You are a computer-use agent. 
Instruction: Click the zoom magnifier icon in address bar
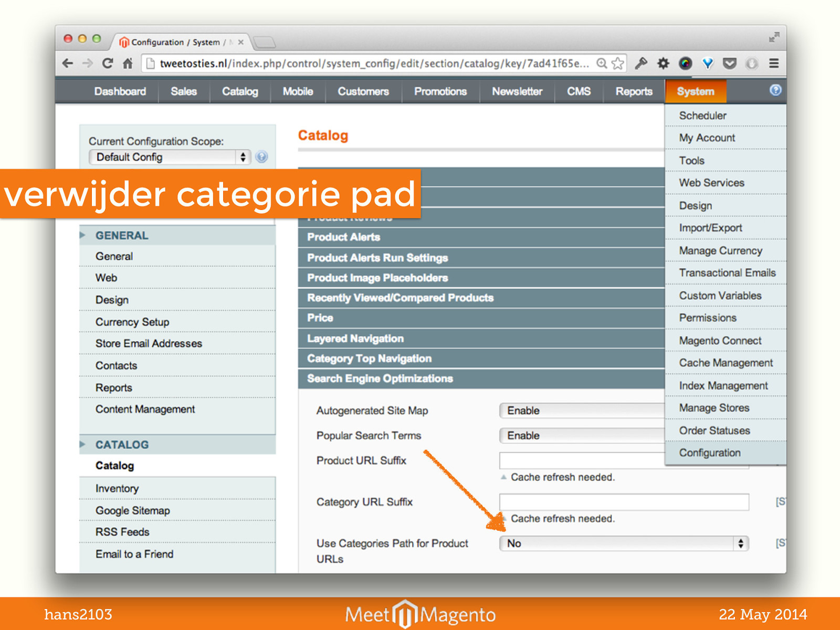pos(602,64)
